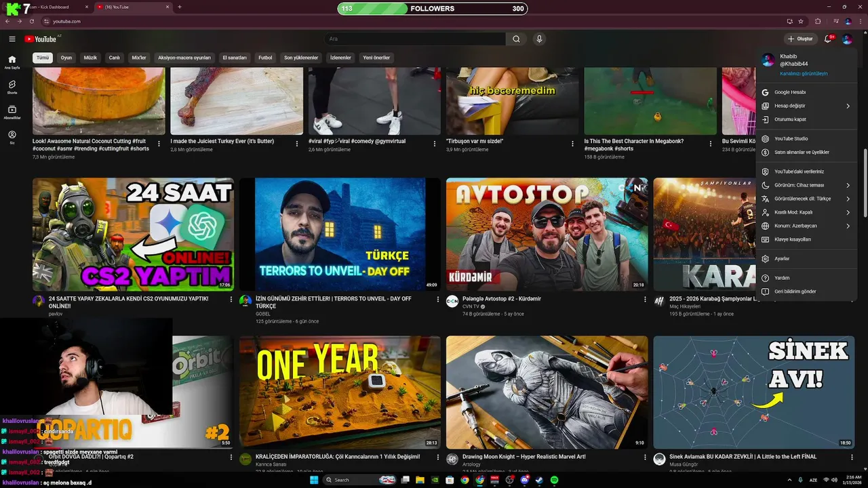Open pavlov channel avatar
This screenshot has width=868, height=488.
point(39,301)
